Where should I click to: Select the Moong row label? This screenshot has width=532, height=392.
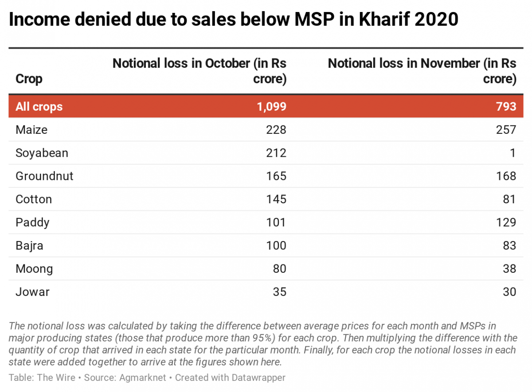pos(34,269)
